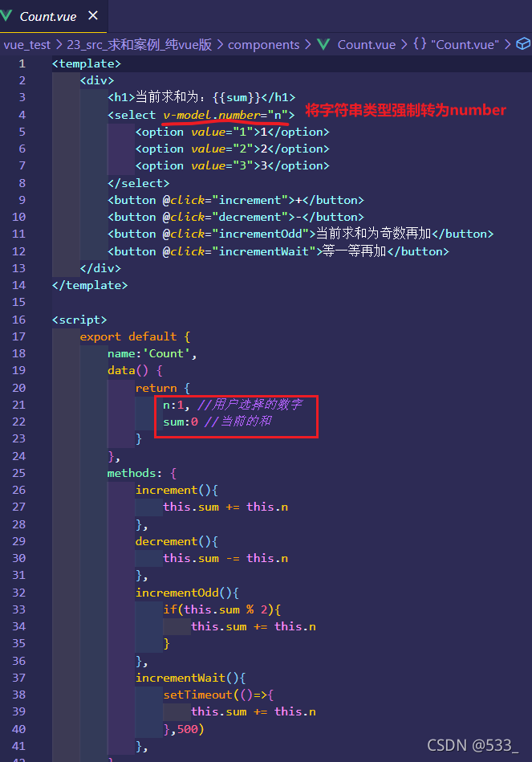Click the closing </select> tag

click(139, 184)
